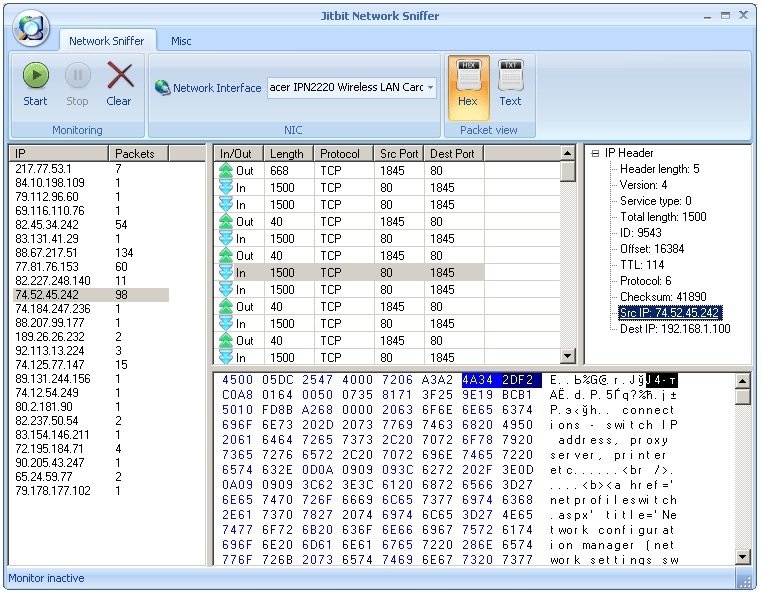Sort by the Packets column header
Viewport: 762px width, 594px height.
tap(139, 154)
